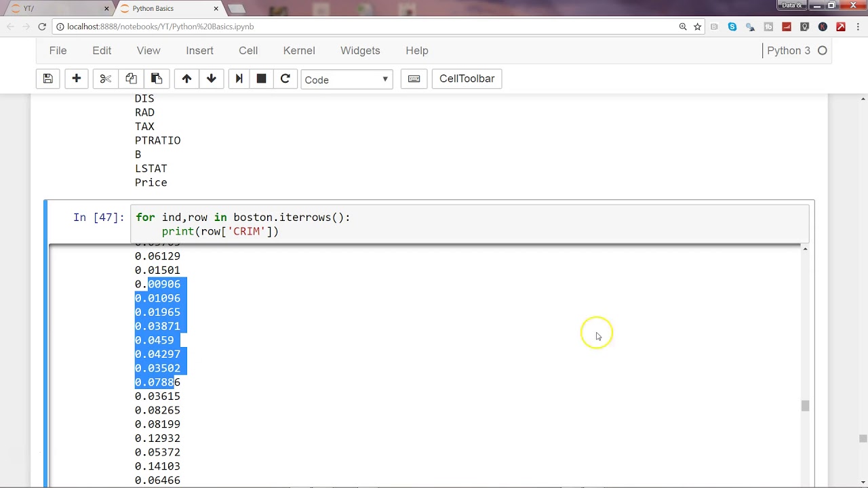Go forward using browser forward arrow
868x488 pixels.
pyautogui.click(x=26, y=26)
